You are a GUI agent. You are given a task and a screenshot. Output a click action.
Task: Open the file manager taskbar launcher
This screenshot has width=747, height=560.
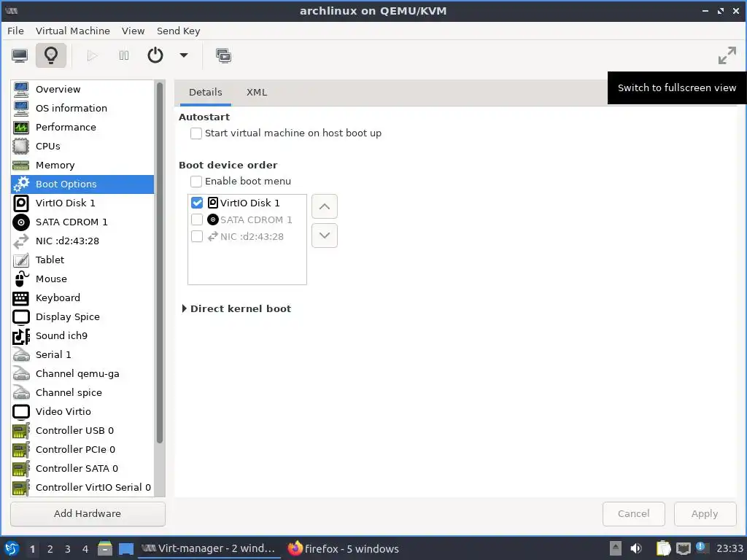(105, 549)
